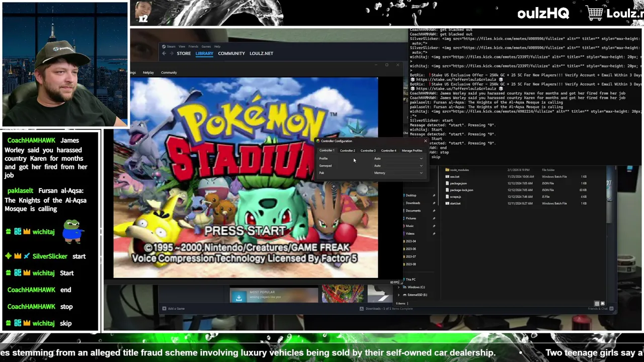
Task: Switch Explorer to details view icon
Action: [x=597, y=304]
